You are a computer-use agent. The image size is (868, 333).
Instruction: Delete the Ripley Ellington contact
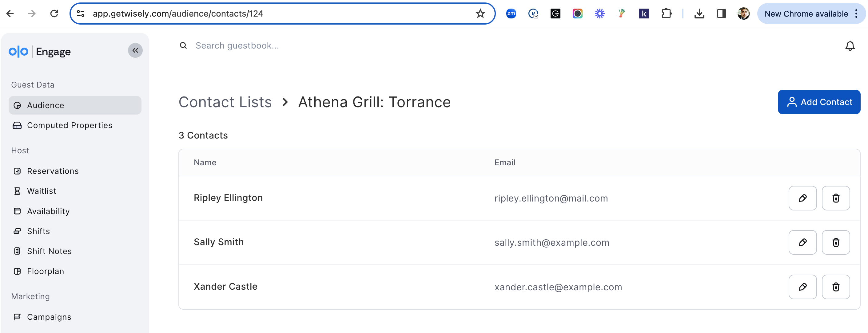click(x=835, y=198)
